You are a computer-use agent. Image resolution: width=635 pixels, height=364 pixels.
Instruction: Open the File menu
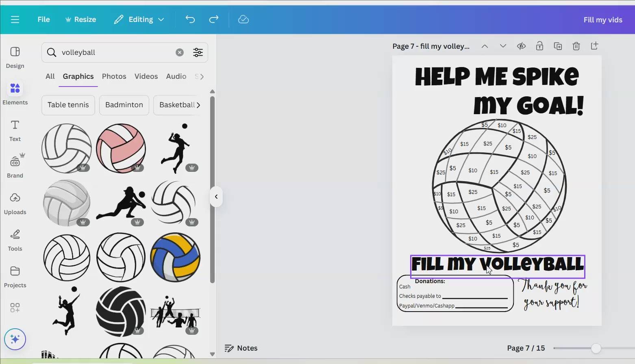click(x=43, y=19)
